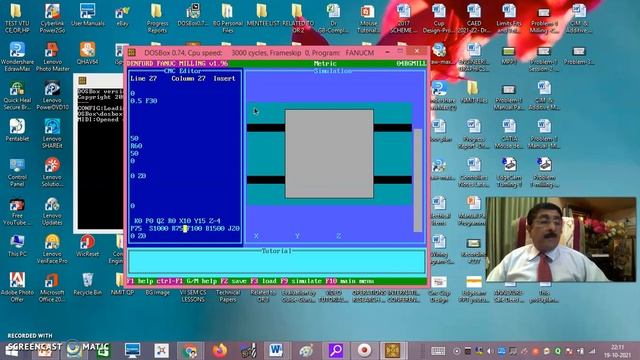Click the 'R60' line in CNC Editor
640x360 pixels.
click(136, 146)
